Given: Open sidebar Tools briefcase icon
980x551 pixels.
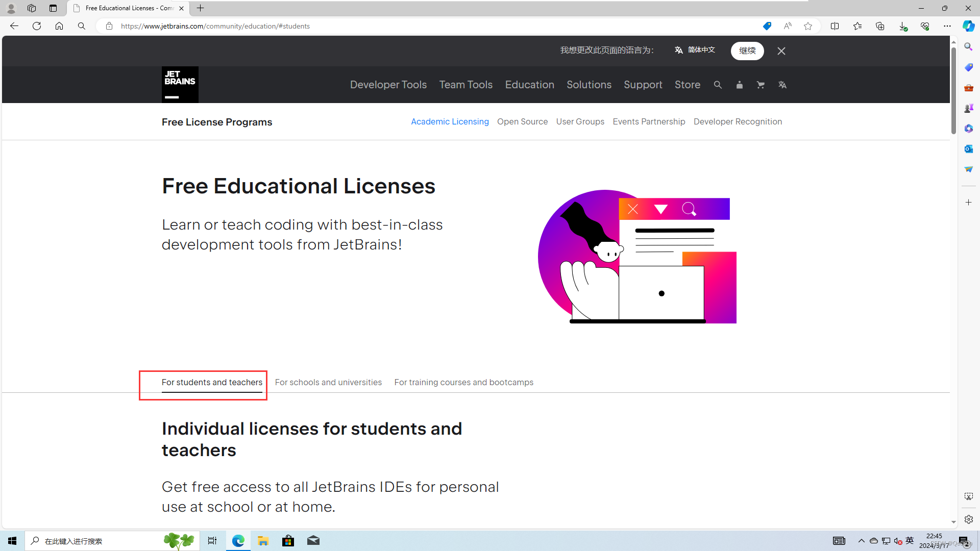Looking at the screenshot, I should pyautogui.click(x=968, y=88).
